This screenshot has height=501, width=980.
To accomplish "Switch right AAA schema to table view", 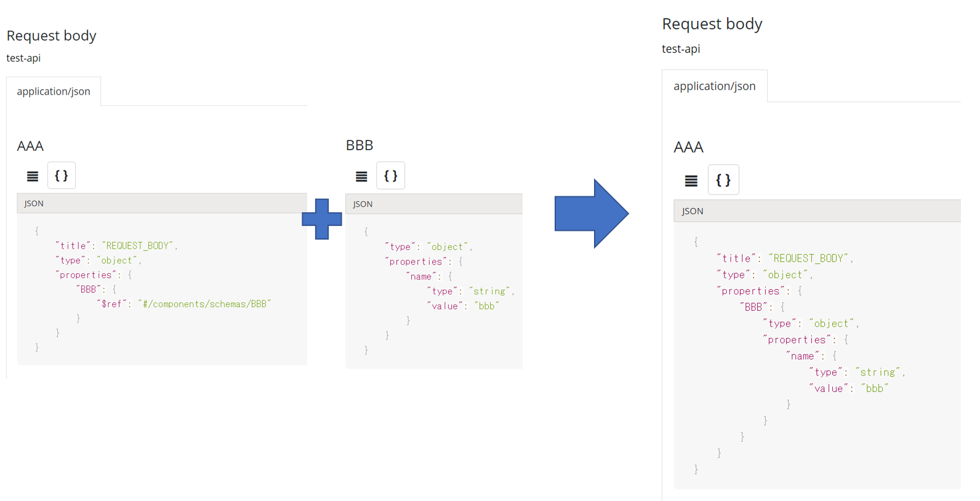I will [x=691, y=180].
